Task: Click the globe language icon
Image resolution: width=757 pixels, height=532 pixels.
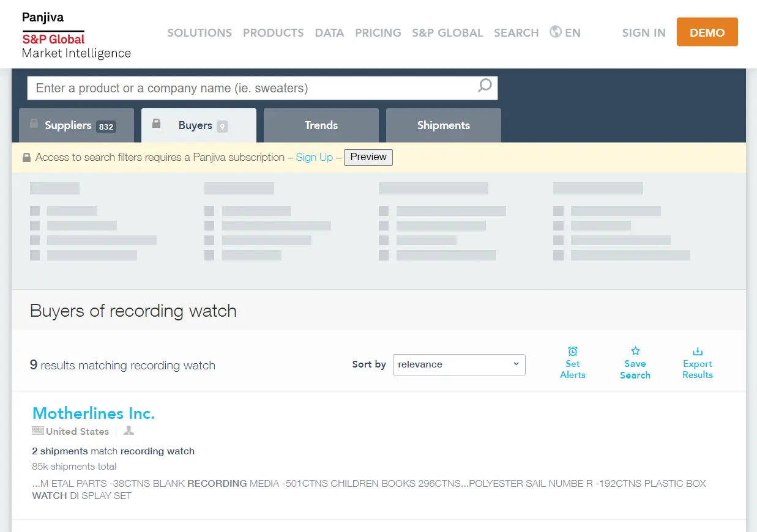Action: pyautogui.click(x=554, y=32)
